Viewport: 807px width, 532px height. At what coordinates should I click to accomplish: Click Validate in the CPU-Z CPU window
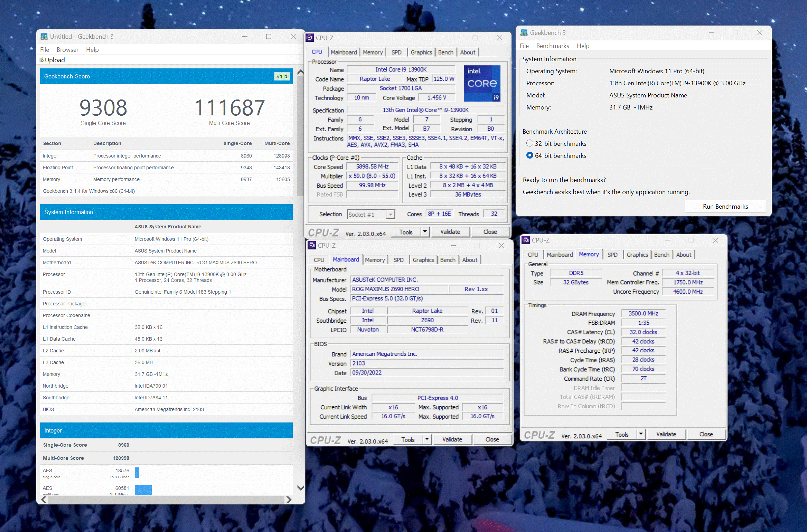(450, 232)
